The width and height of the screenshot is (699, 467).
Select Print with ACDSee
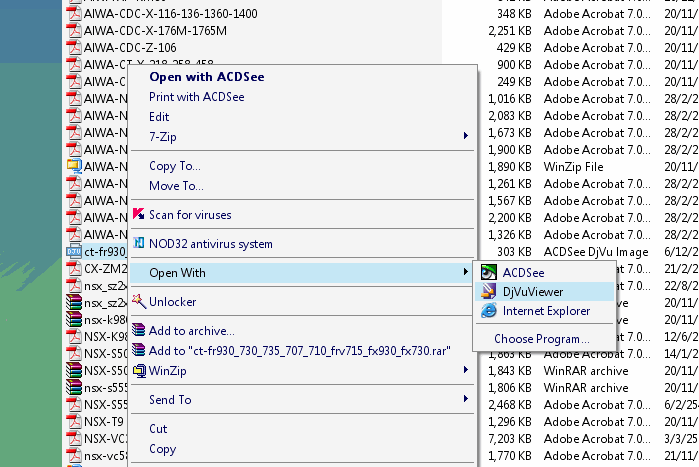197,97
